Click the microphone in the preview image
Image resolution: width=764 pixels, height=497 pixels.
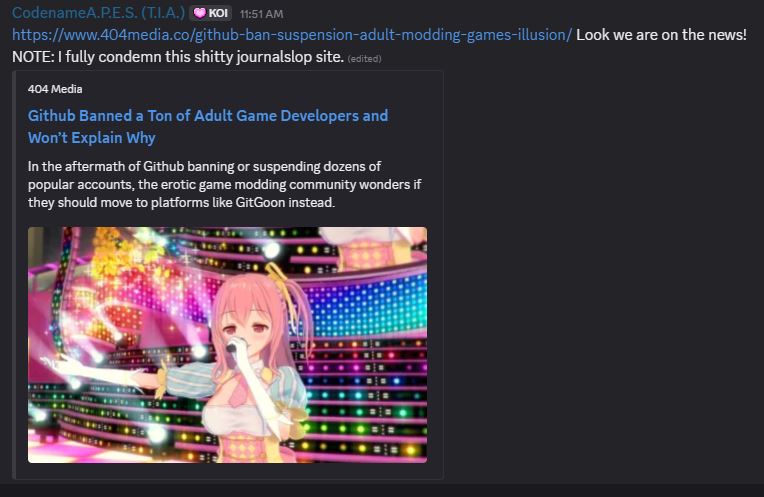coord(235,345)
